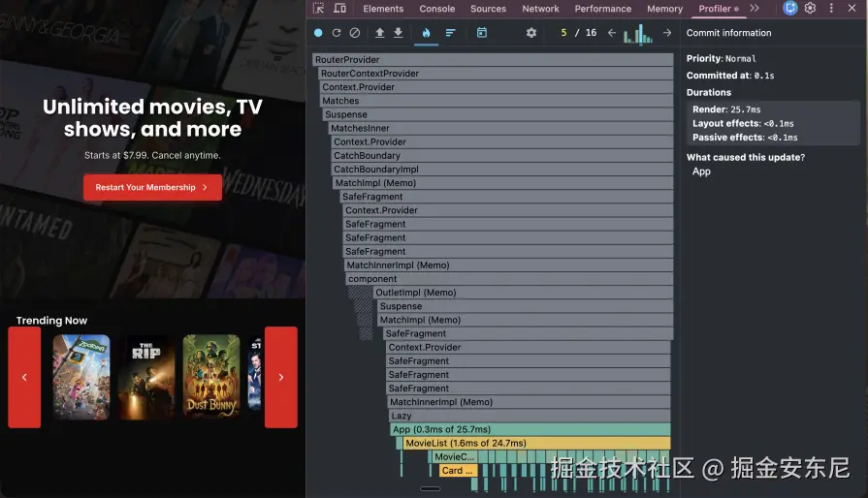Select the CatchBoundary row
This screenshot has height=498, width=868.
coord(502,155)
